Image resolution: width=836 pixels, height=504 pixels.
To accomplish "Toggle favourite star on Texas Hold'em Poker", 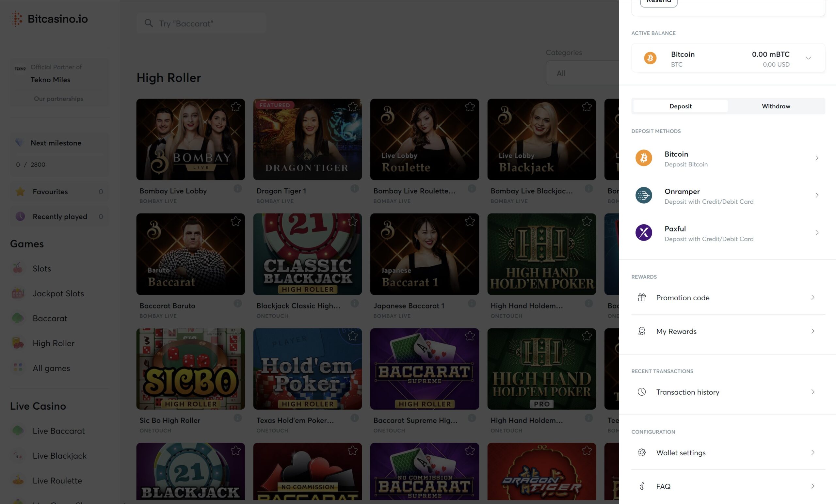I will (x=353, y=336).
